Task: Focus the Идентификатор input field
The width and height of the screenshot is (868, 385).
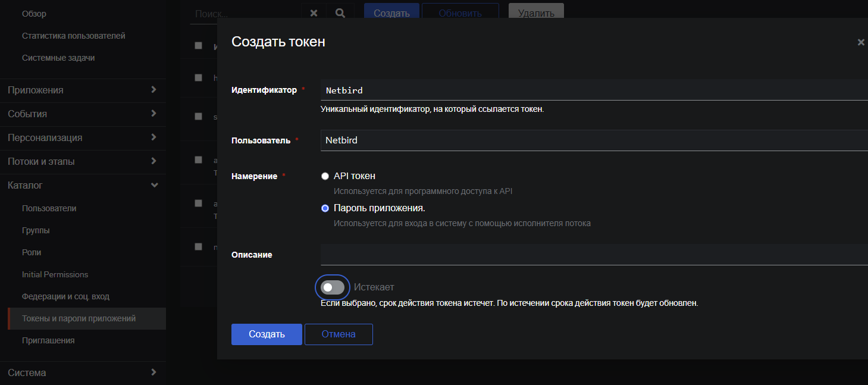Action: click(x=593, y=90)
